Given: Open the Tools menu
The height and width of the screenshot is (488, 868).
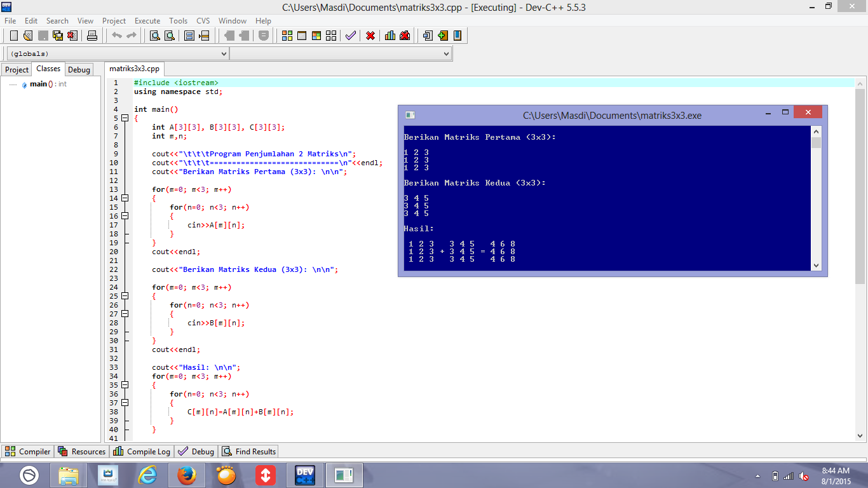Looking at the screenshot, I should 178,21.
